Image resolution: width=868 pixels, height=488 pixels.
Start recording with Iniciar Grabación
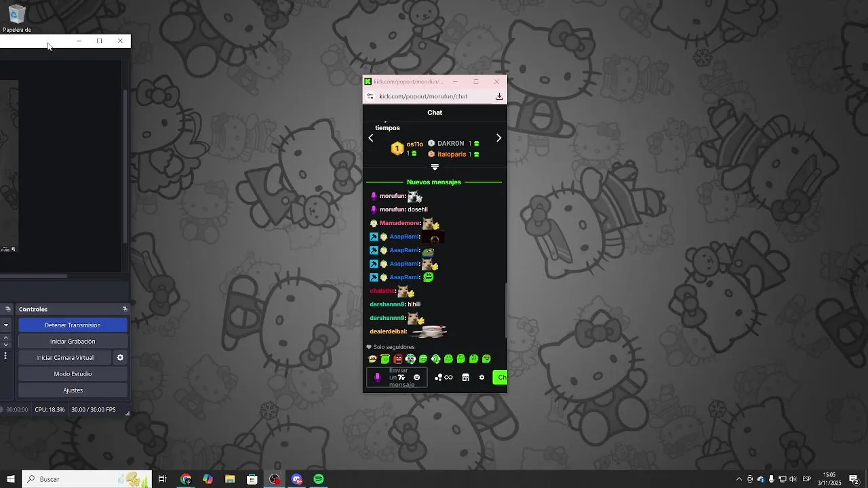pos(73,342)
